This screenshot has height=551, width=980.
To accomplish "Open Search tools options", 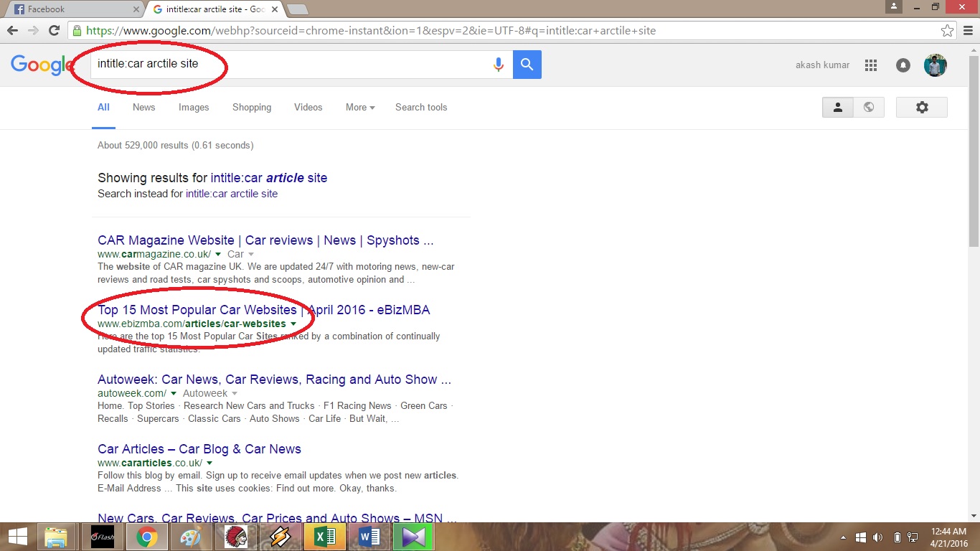I will (421, 107).
